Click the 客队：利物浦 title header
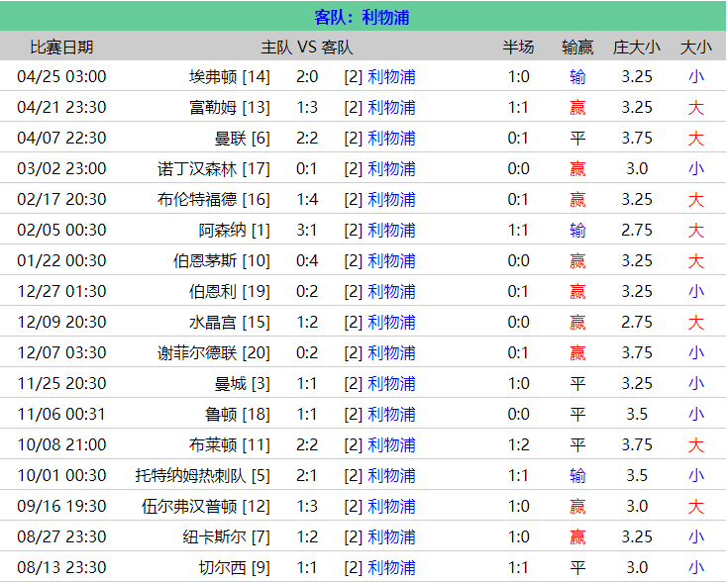 [363, 17]
